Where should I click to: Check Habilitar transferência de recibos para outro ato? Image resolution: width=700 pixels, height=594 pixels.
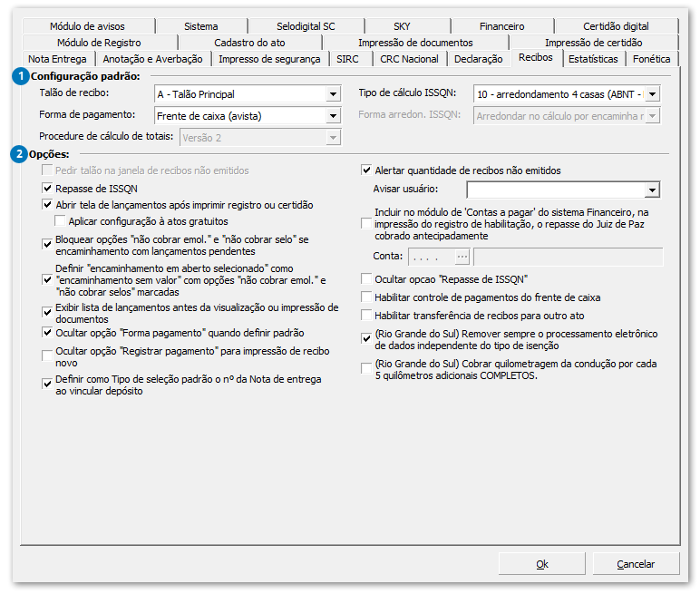click(366, 316)
